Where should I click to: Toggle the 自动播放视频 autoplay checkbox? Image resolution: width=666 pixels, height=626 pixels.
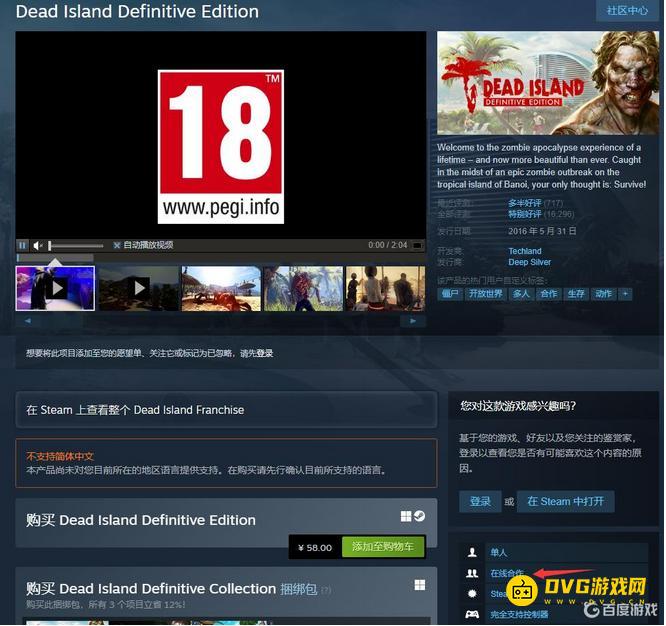tap(117, 245)
